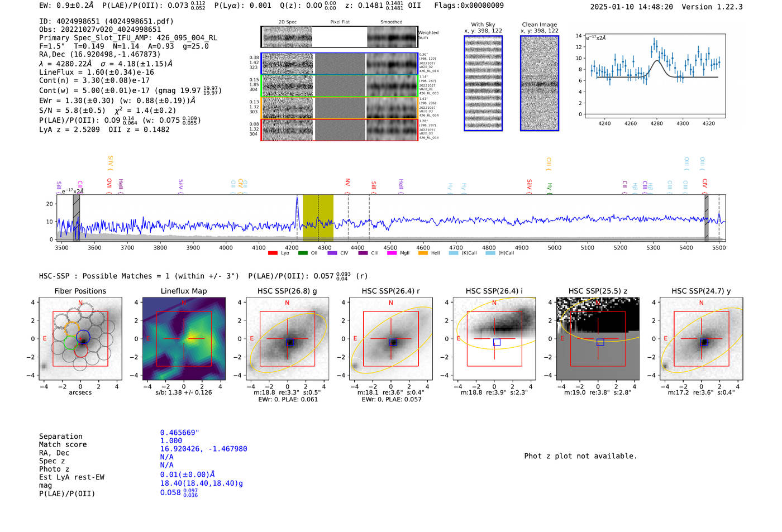Click the Weighted Sum 2D spectrum strip
Image resolution: width=782 pixels, height=532 pixels.
click(x=340, y=37)
